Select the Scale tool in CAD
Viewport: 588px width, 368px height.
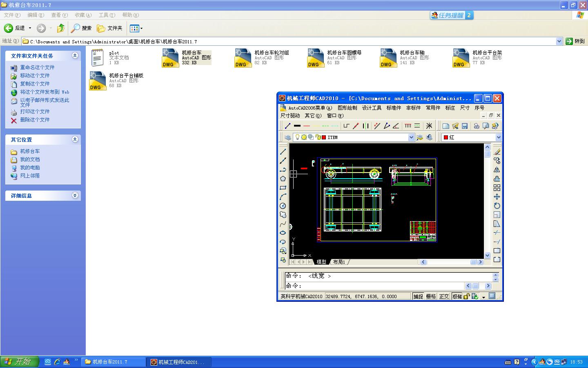(x=497, y=215)
